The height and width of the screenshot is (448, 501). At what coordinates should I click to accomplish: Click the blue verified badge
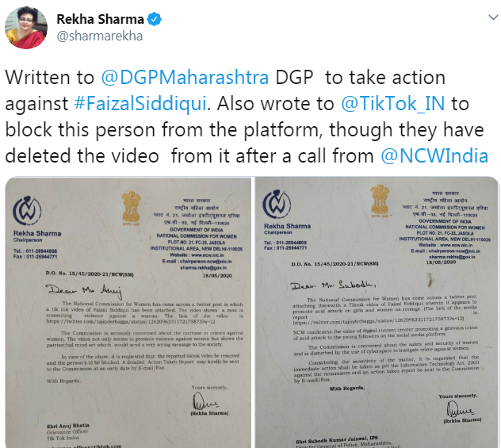point(155,19)
